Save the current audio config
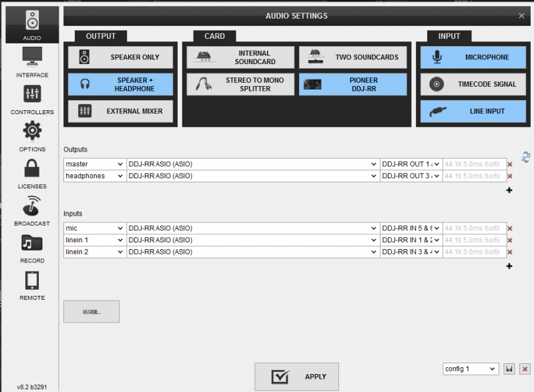The height and width of the screenshot is (392, 534). [x=509, y=369]
